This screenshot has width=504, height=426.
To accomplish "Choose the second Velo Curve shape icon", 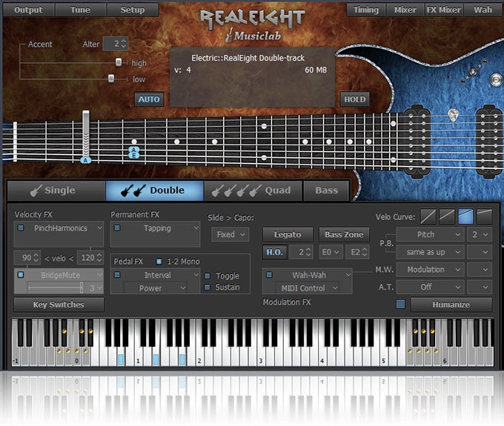I will tap(447, 216).
